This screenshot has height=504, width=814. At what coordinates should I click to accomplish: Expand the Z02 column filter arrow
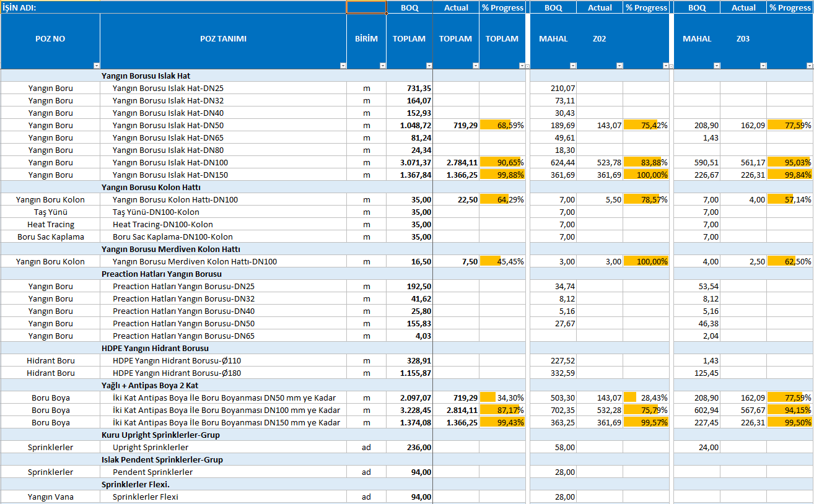coord(619,65)
